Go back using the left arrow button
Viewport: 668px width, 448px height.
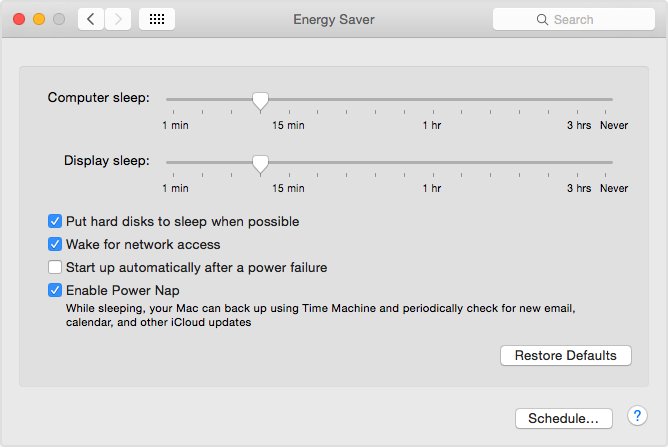91,19
